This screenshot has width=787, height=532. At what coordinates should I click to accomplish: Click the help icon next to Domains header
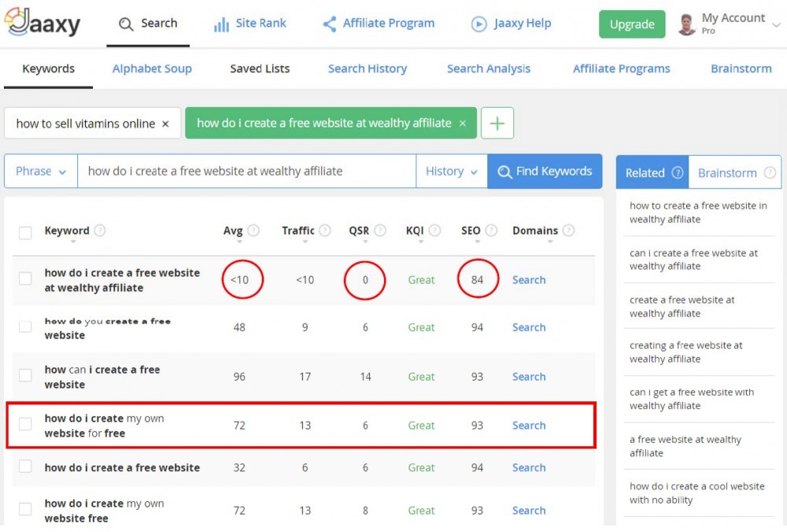tap(569, 231)
